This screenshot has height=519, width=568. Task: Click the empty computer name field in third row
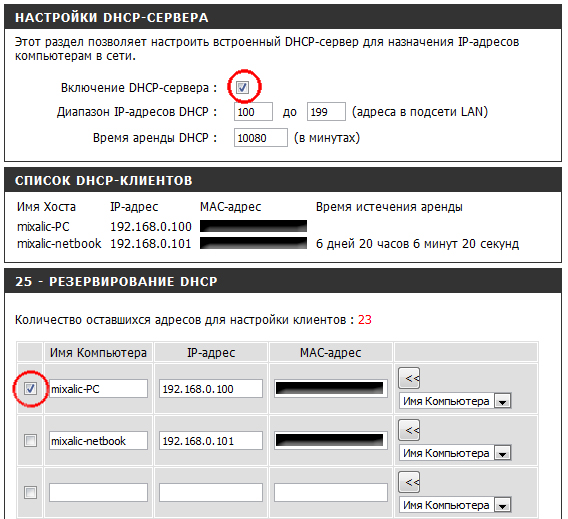[x=98, y=493]
